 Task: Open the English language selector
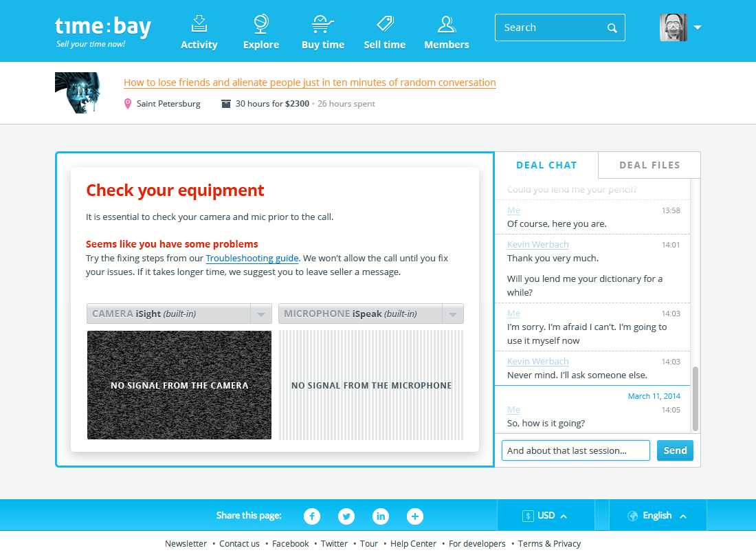pyautogui.click(x=658, y=516)
